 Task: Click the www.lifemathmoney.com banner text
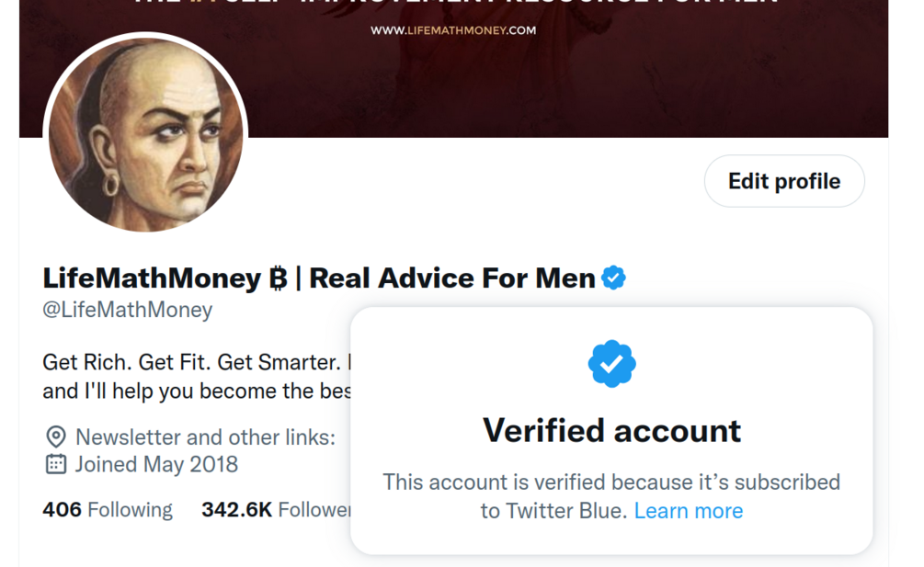pyautogui.click(x=453, y=30)
